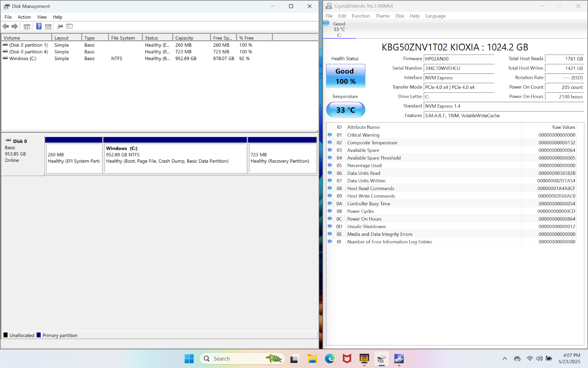Open the monitor app icon on taskbar
Viewport: 588px width, 368px height.
coord(364,359)
